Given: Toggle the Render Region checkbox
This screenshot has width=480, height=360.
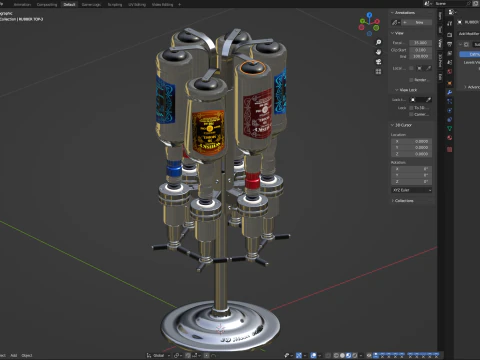Looking at the screenshot, I should (x=411, y=80).
